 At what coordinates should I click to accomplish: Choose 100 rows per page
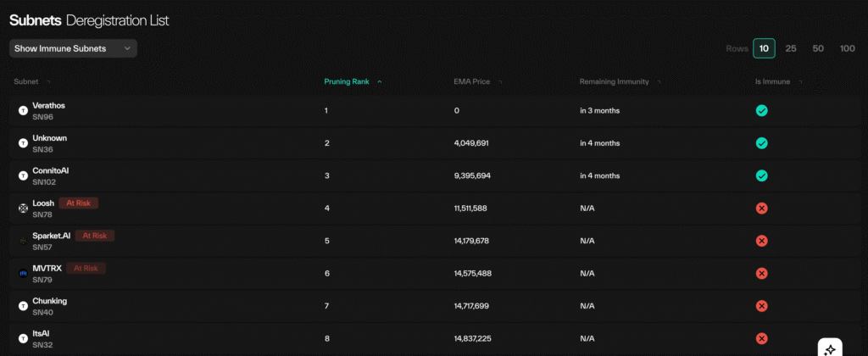[x=847, y=48]
